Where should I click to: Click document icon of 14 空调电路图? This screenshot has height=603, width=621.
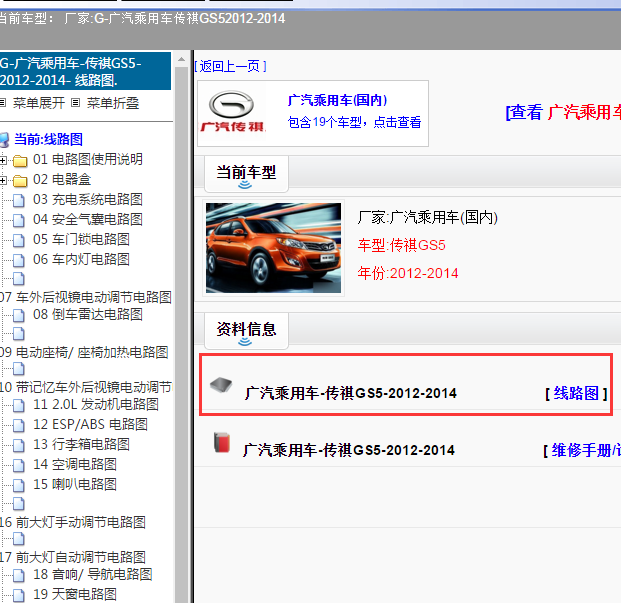(x=19, y=465)
